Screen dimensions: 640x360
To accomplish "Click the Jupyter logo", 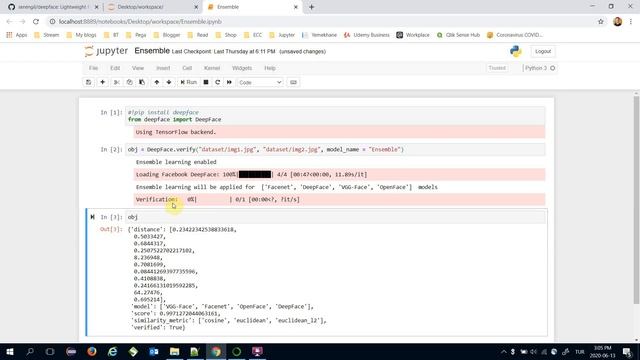I will pyautogui.click(x=106, y=51).
